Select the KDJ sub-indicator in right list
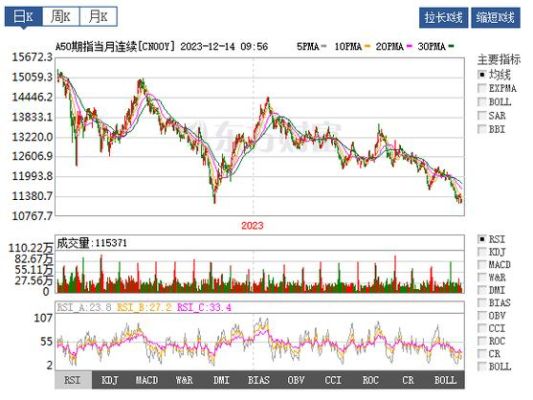The image size is (533, 400). click(x=492, y=252)
